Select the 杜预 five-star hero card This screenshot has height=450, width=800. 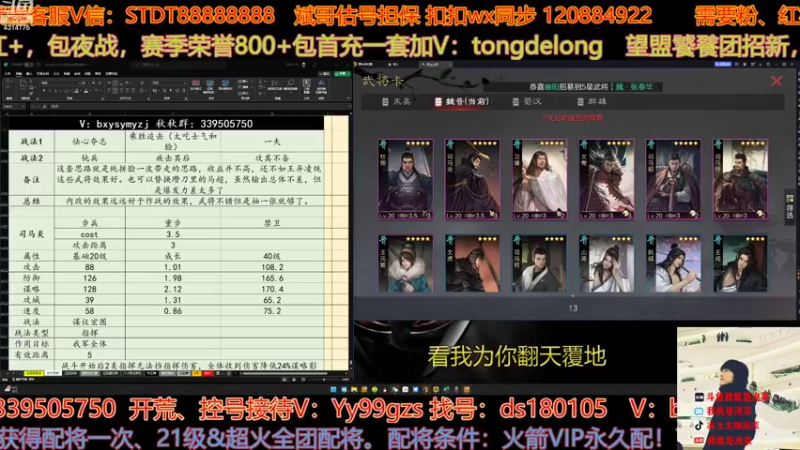click(x=406, y=180)
